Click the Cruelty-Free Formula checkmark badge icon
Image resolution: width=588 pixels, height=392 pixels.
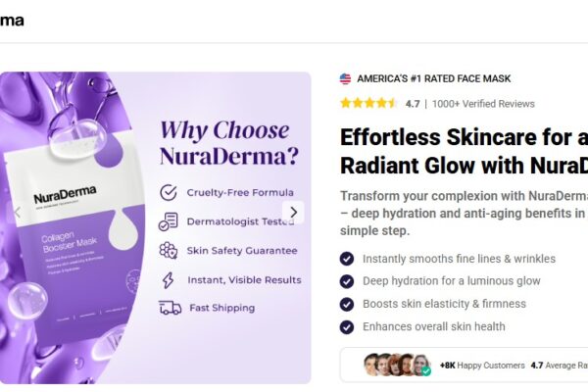pyautogui.click(x=169, y=192)
